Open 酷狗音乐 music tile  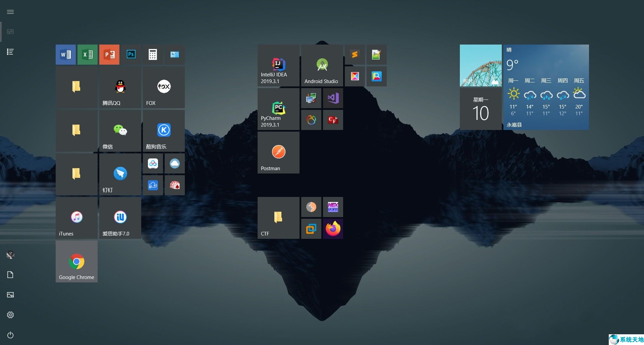[164, 131]
